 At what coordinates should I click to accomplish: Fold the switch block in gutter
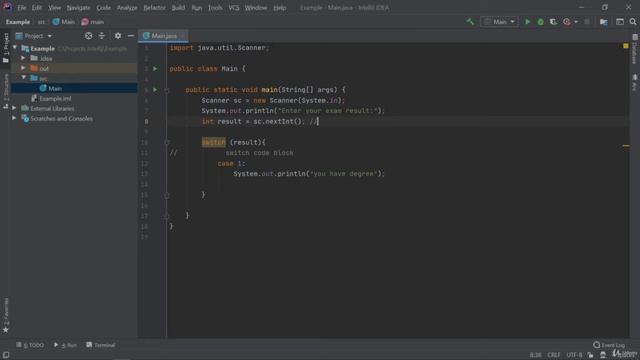click(x=167, y=142)
